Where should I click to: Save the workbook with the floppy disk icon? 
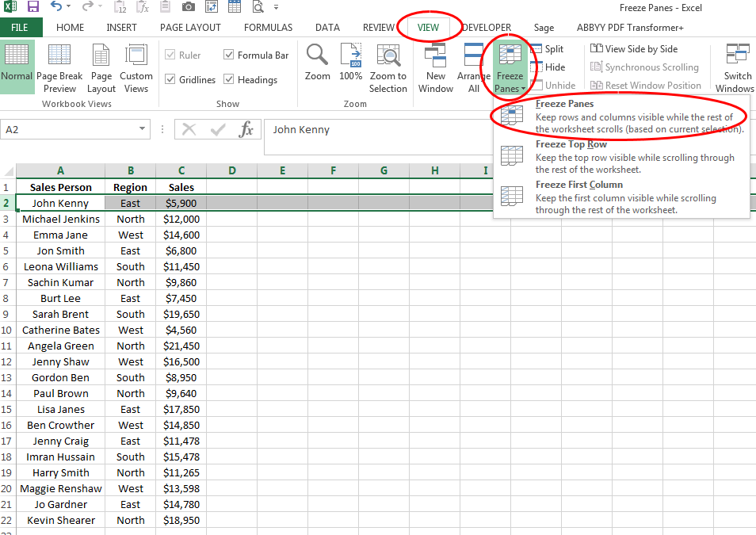(x=32, y=7)
